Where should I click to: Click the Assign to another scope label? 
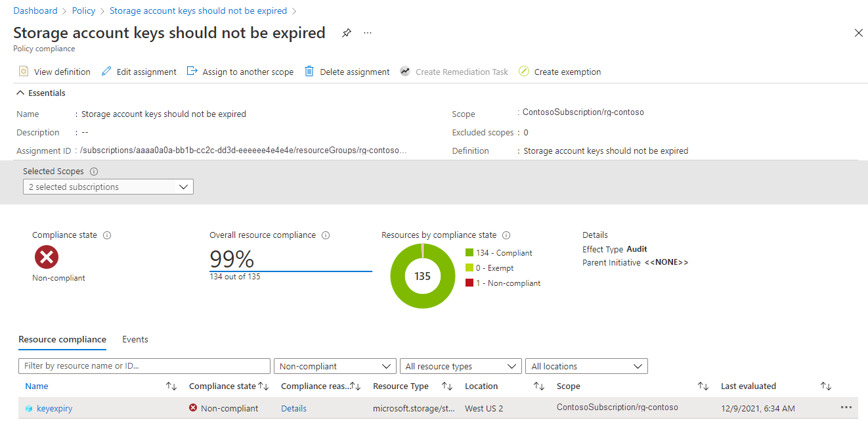[248, 72]
